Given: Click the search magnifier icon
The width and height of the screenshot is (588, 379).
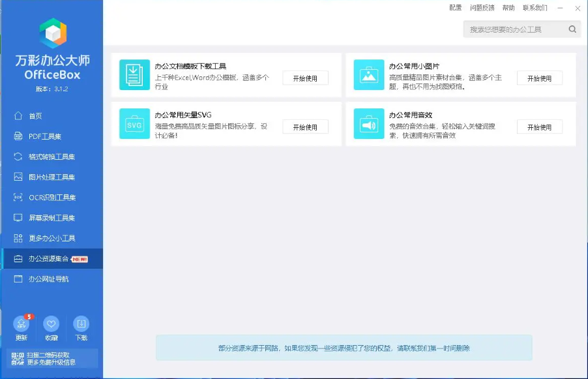Looking at the screenshot, I should (x=572, y=29).
